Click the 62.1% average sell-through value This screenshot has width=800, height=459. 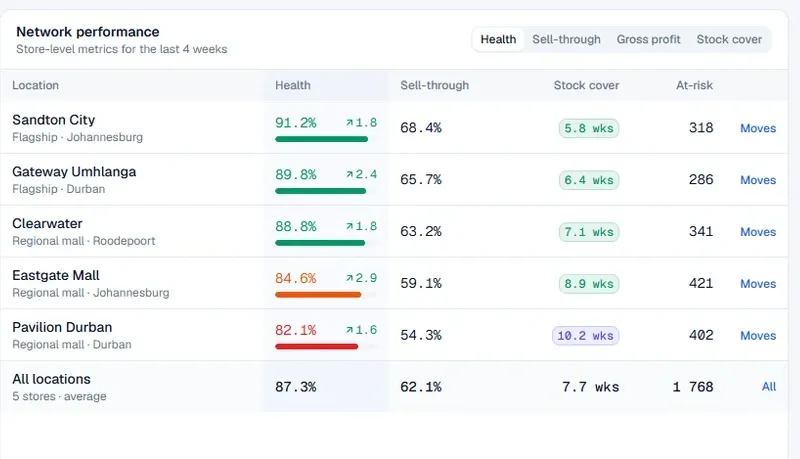point(420,387)
